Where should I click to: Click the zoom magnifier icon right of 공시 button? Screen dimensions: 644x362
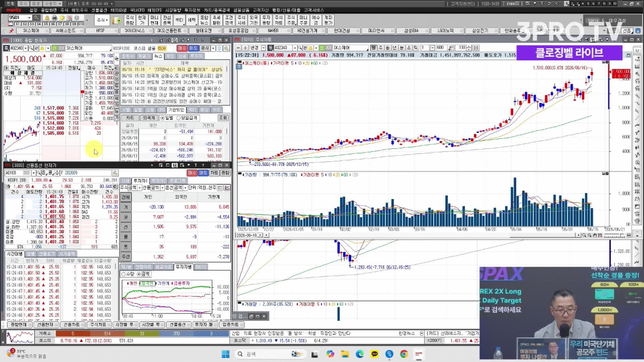point(226,48)
